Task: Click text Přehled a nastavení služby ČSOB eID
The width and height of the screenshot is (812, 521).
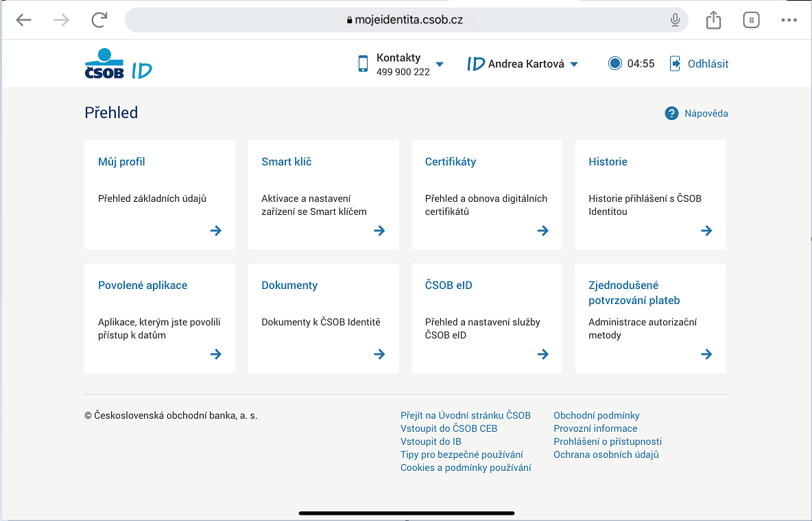Action: point(483,328)
